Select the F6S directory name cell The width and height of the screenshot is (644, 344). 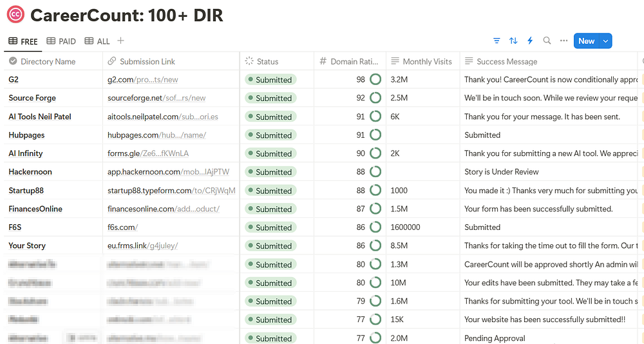point(53,227)
